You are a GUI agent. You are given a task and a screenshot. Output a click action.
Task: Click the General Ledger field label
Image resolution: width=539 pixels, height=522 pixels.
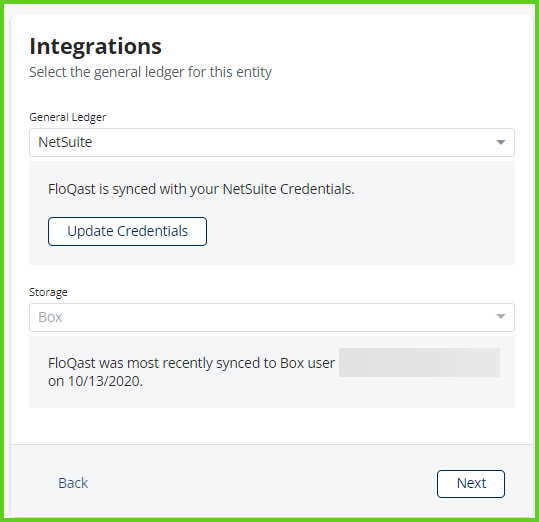(x=68, y=117)
